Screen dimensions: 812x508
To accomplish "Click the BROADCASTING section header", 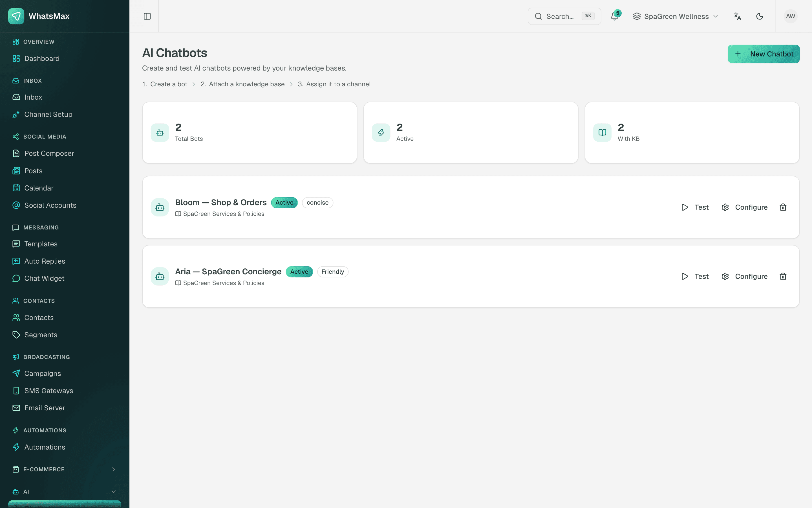I will (47, 357).
